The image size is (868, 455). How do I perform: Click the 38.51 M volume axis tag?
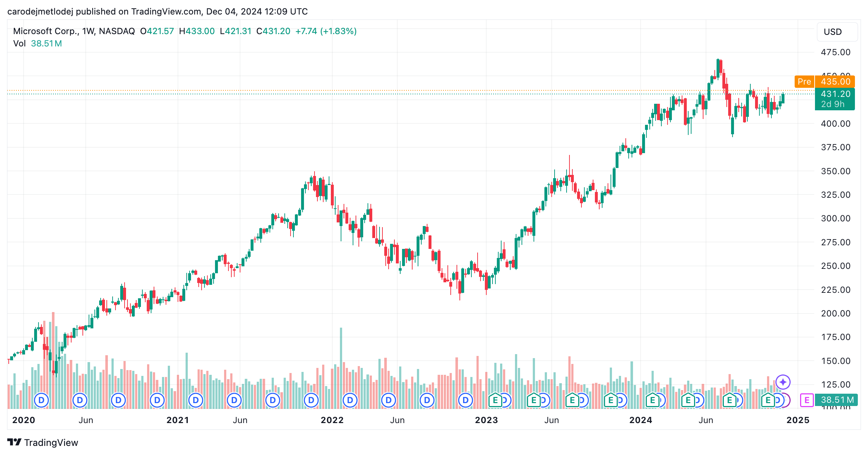(x=836, y=400)
